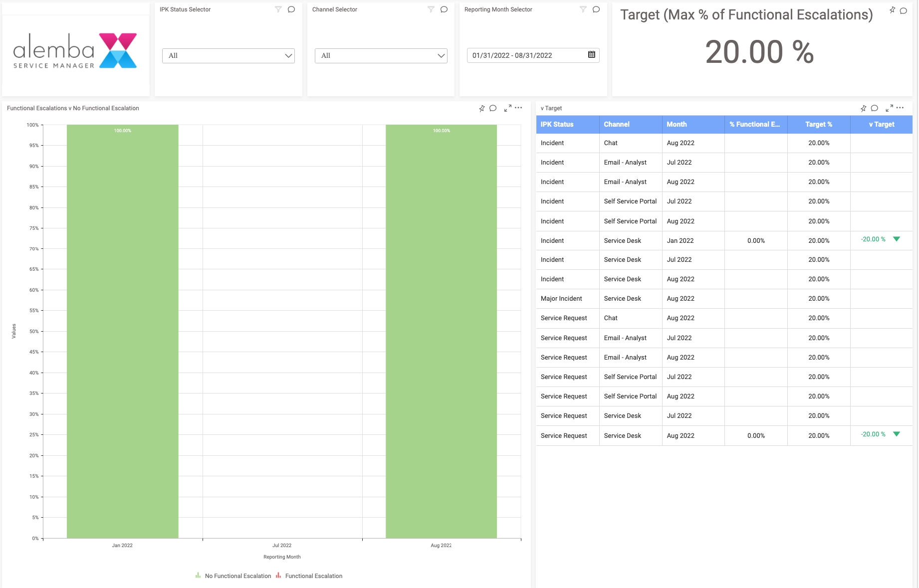Open the IPK Status Selector dropdown
This screenshot has height=588, width=919.
[228, 56]
